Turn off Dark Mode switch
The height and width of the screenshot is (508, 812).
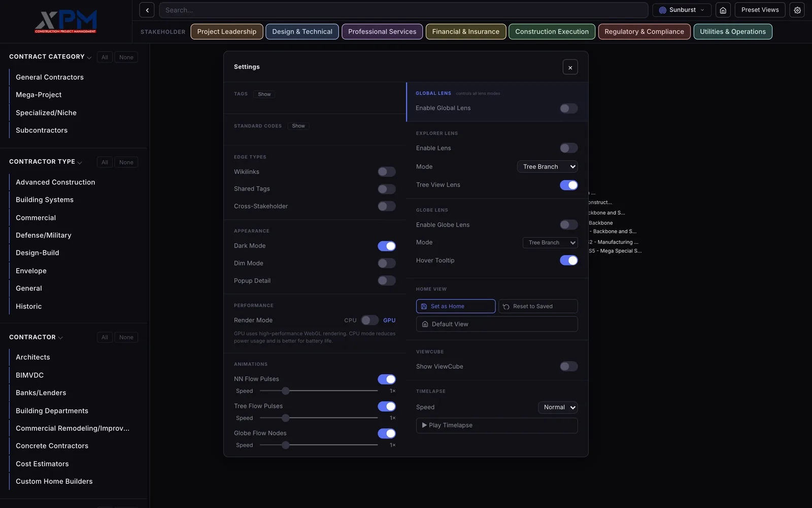click(386, 246)
